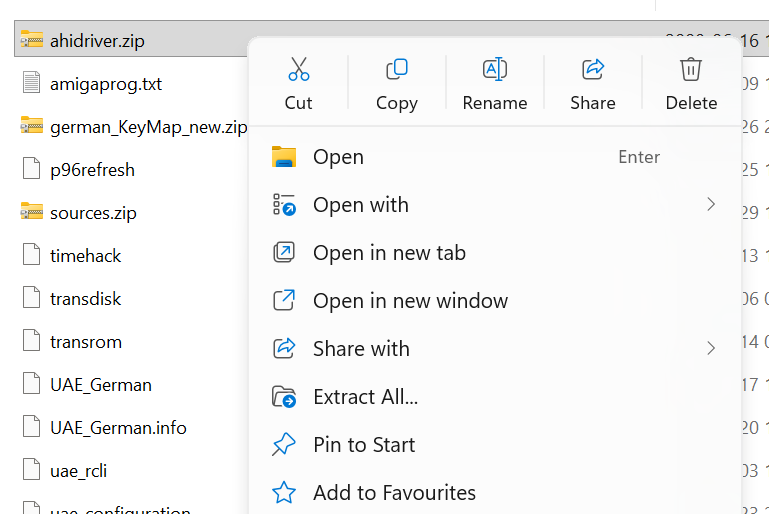Viewport: 769px width, 514px height.
Task: Click the Cut scissors icon
Action: 298,70
